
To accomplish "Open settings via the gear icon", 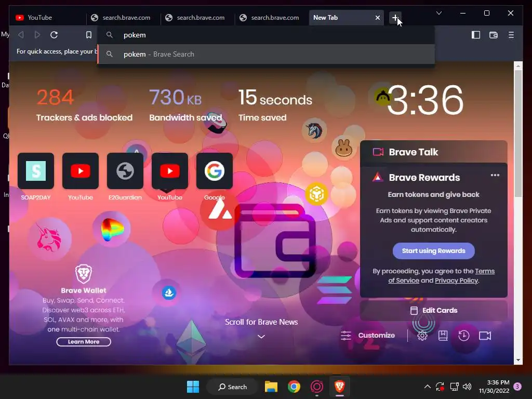I will tap(422, 336).
